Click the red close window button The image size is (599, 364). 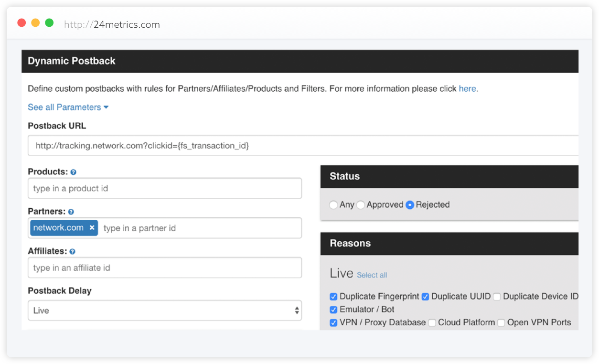click(x=21, y=23)
